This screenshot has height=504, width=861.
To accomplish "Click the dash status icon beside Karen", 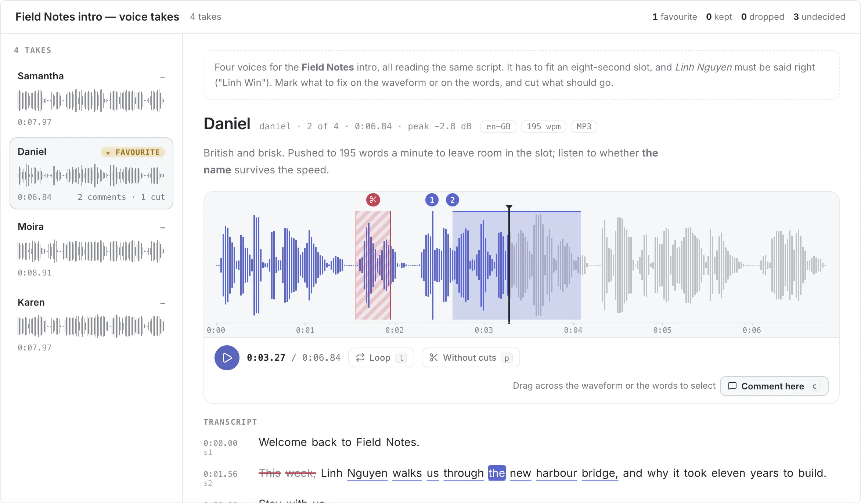I will tap(163, 303).
